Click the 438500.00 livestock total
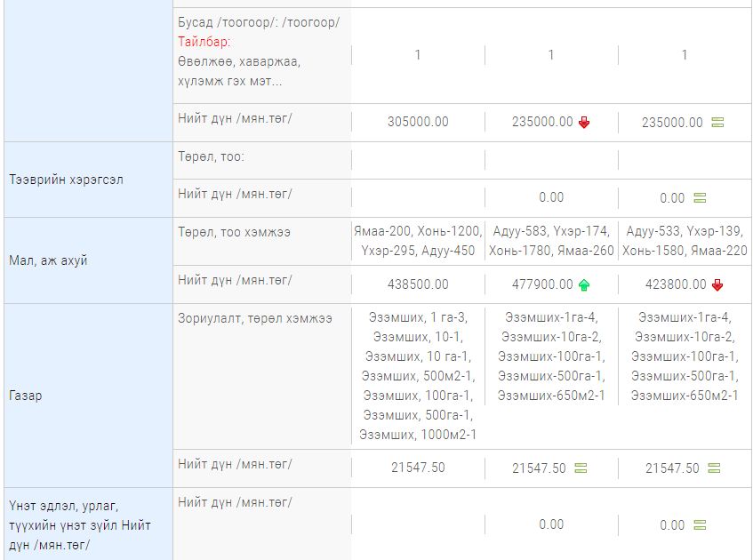The image size is (753, 560). 418,284
